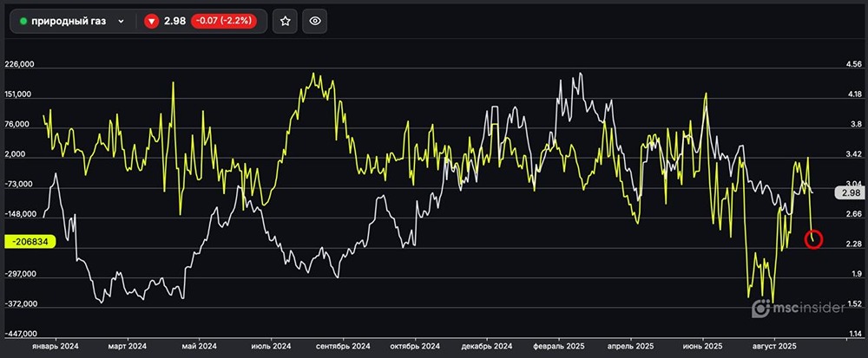This screenshot has width=868, height=358.
Task: Click the 151,000 left axis value
Action: 19,94
